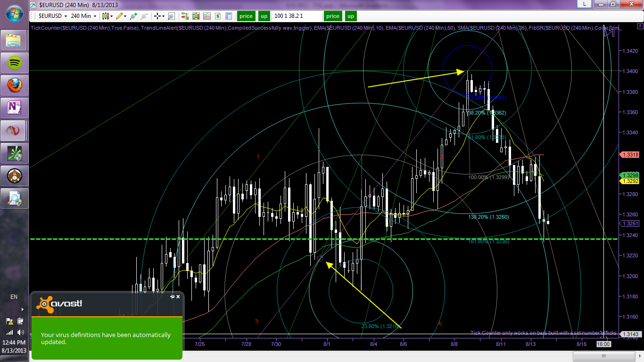644x362 pixels.
Task: Click the line graph toolbar icon
Action: (x=206, y=16)
